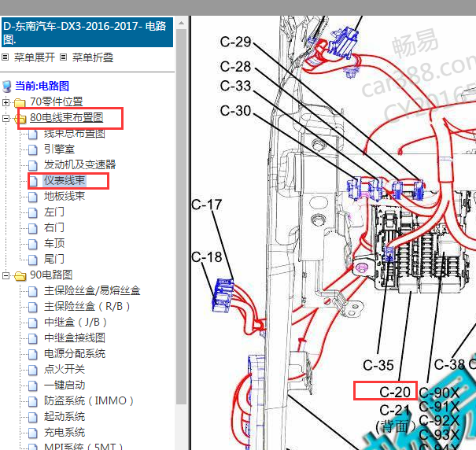Click the page icon beside 点火开关
The image size is (476, 450).
click(x=33, y=370)
